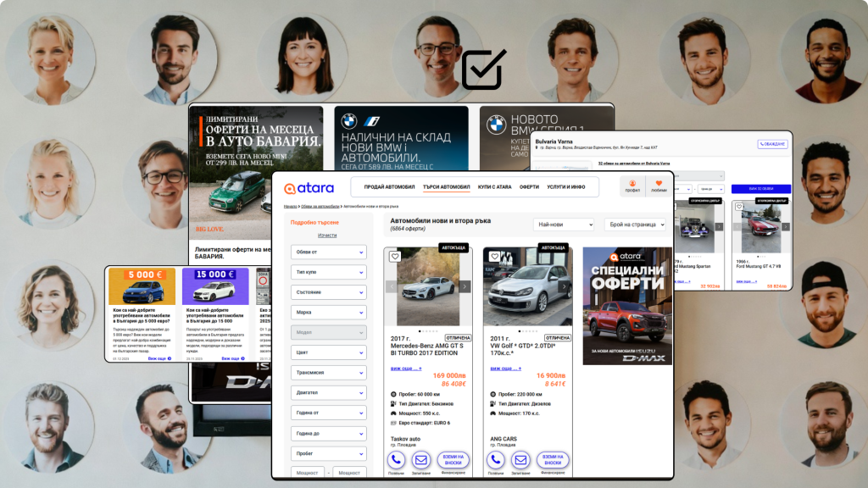Expand the Трансмисия filter

tap(329, 373)
